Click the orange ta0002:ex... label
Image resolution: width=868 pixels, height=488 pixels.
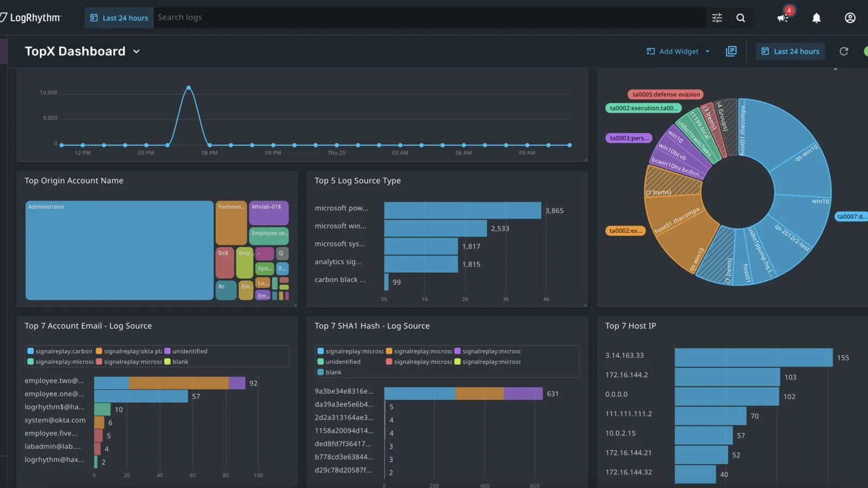tap(625, 230)
